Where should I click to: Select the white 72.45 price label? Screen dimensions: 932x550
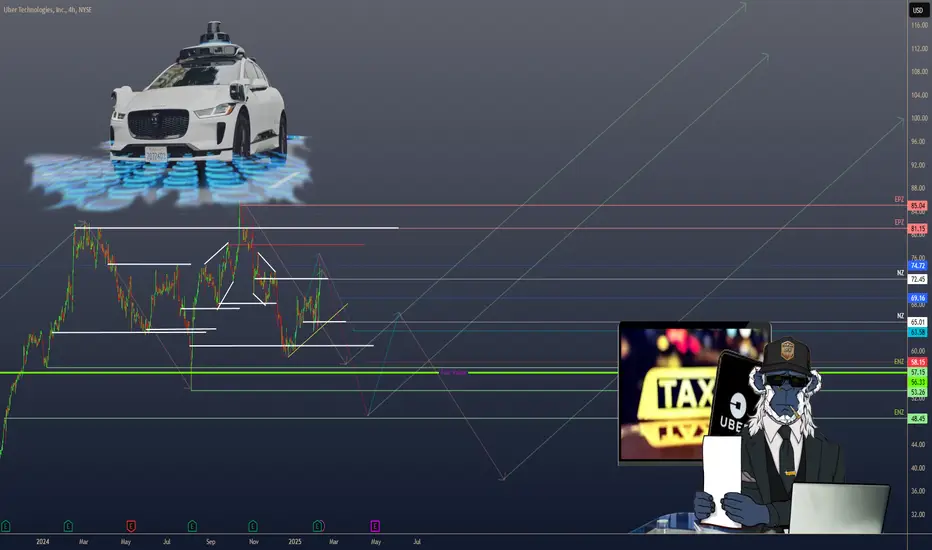pyautogui.click(x=918, y=279)
